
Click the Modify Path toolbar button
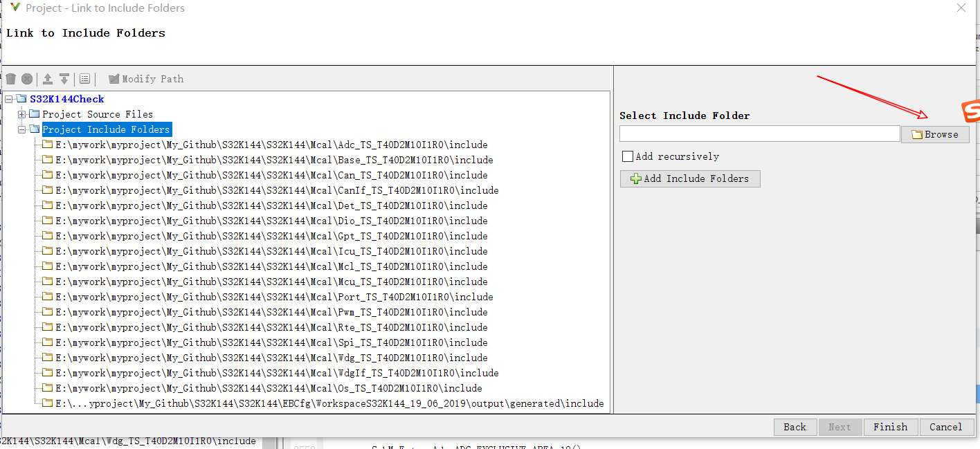tap(146, 79)
